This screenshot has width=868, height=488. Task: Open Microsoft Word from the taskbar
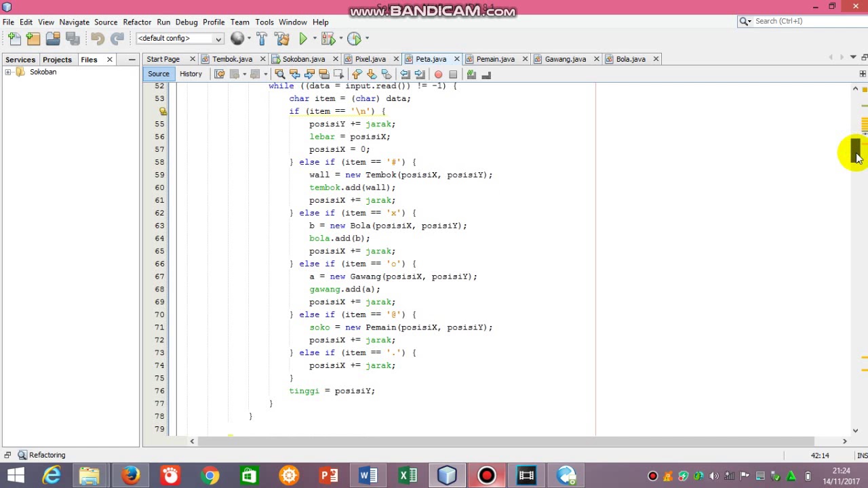tap(368, 475)
